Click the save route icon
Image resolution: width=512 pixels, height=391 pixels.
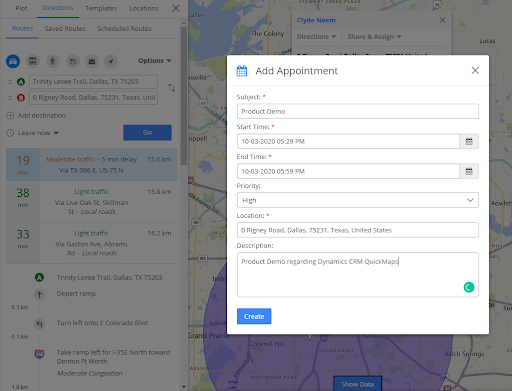point(73,61)
